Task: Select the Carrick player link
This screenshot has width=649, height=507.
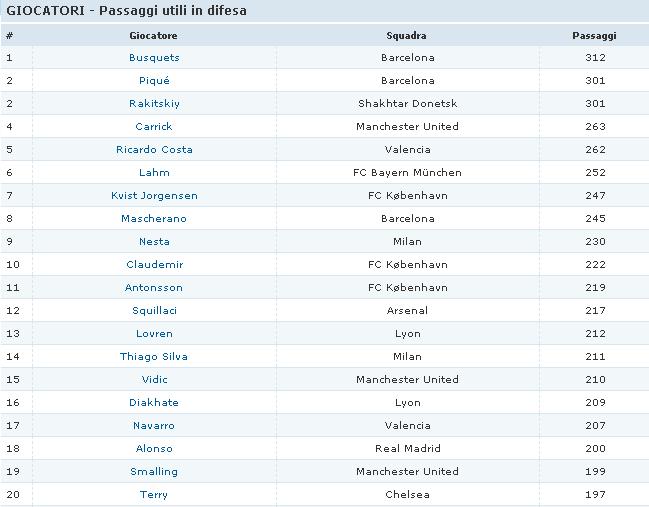Action: point(154,127)
